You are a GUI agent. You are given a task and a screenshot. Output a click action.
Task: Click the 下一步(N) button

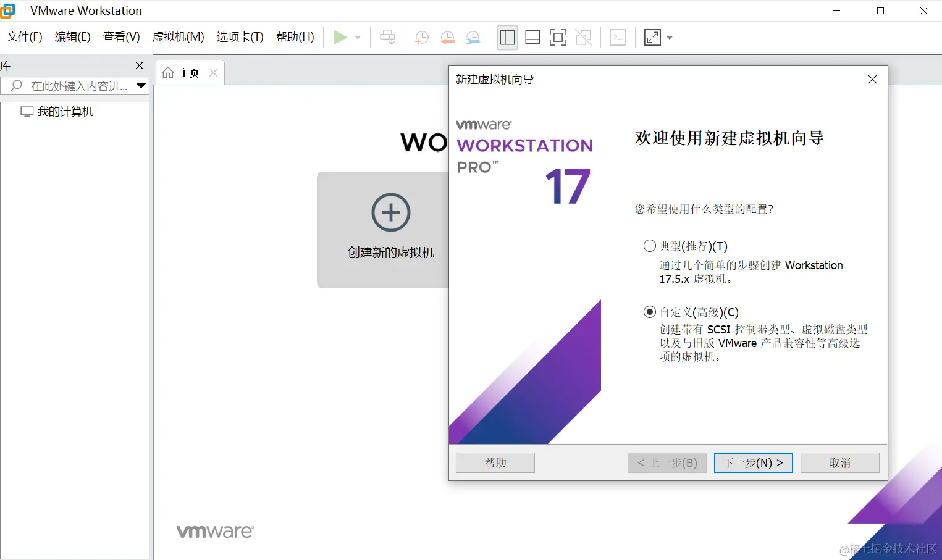click(754, 462)
